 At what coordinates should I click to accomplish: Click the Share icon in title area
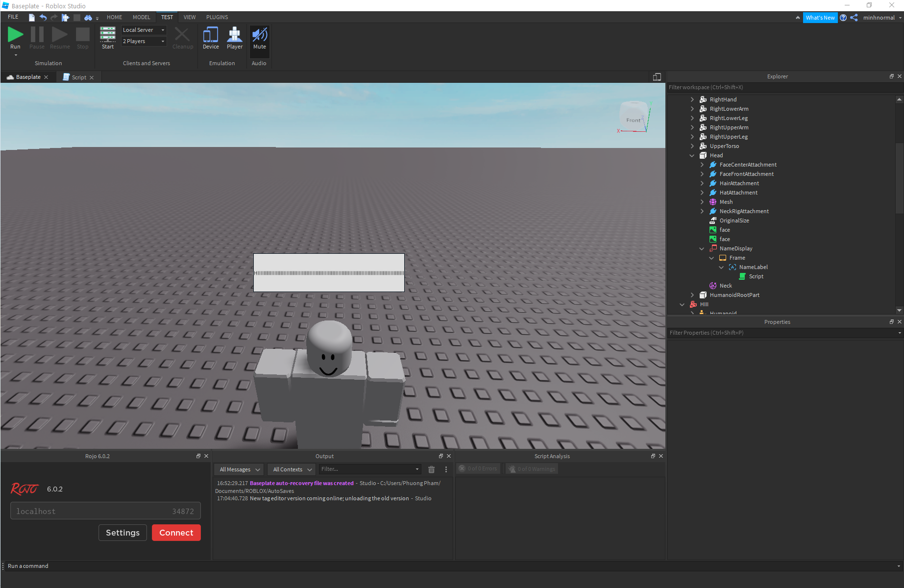(854, 18)
